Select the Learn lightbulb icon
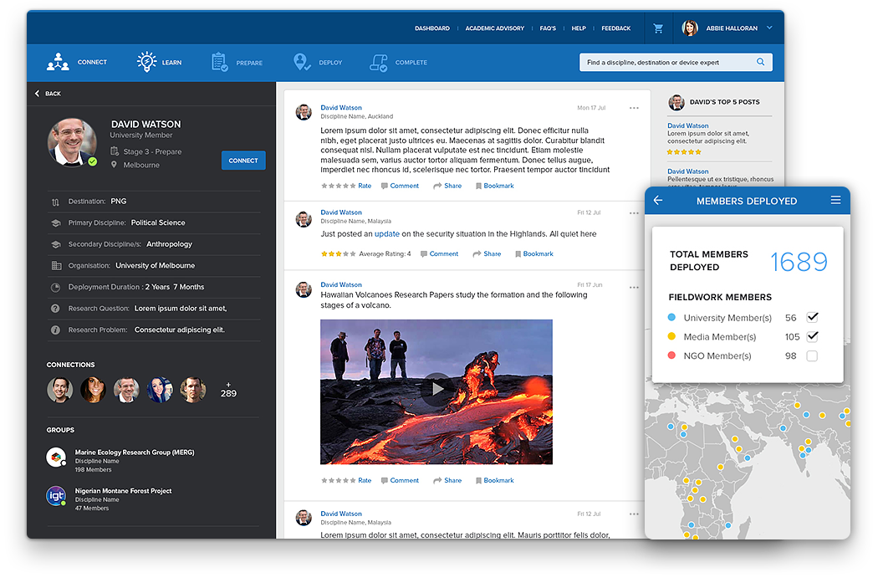The image size is (878, 588). 146,62
